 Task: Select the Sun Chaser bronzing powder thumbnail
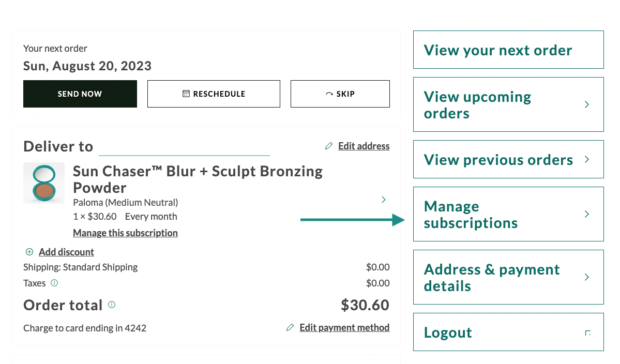coord(44,183)
